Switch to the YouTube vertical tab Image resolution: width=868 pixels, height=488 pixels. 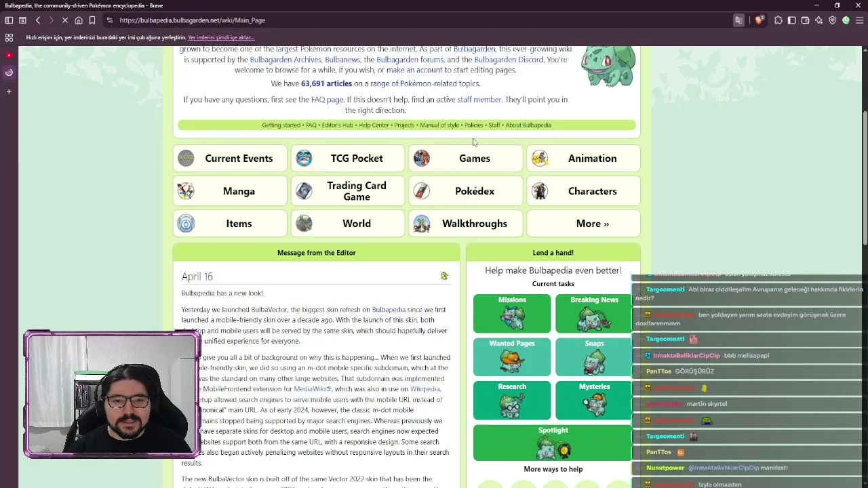(x=9, y=55)
